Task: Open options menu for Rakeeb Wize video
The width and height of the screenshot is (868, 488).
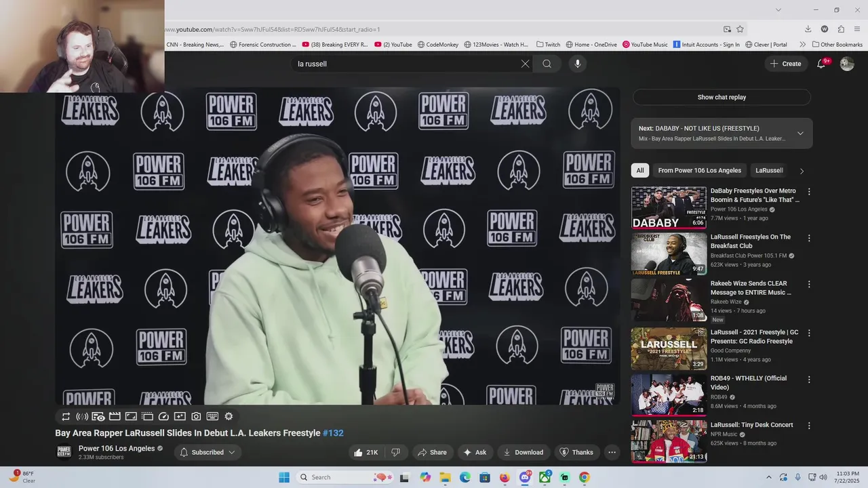Action: pos(809,284)
